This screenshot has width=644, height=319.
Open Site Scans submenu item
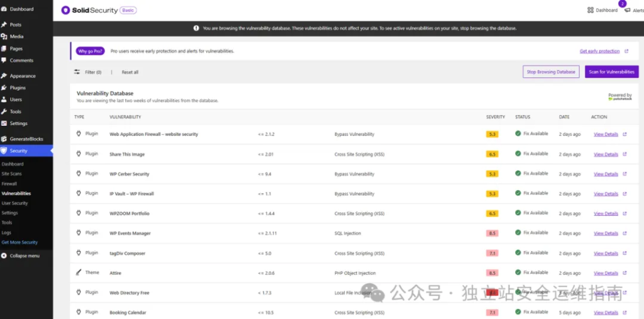pyautogui.click(x=11, y=174)
